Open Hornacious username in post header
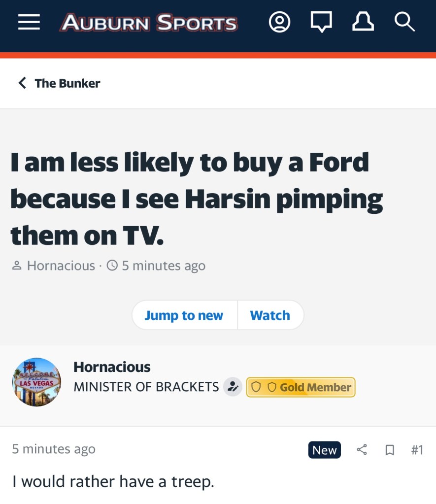 point(112,367)
